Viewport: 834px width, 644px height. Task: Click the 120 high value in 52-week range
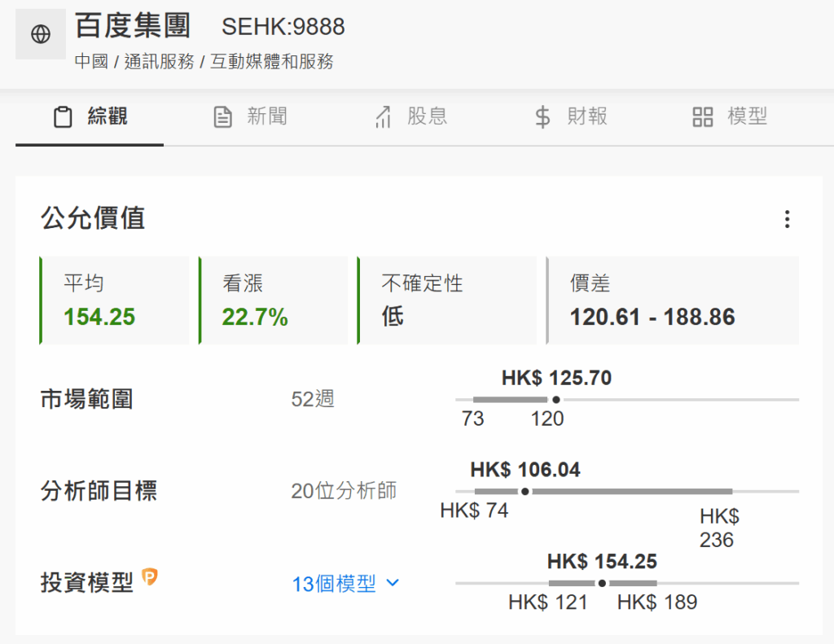click(547, 419)
